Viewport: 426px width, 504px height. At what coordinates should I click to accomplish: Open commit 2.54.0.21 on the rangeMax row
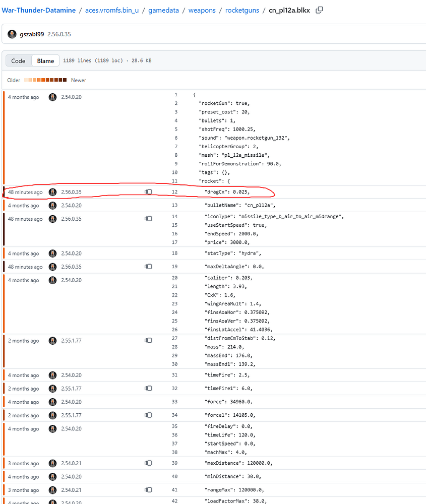72,490
